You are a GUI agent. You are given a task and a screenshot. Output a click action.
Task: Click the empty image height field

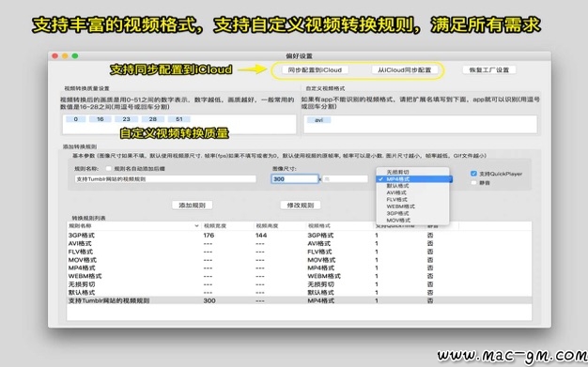(345, 179)
